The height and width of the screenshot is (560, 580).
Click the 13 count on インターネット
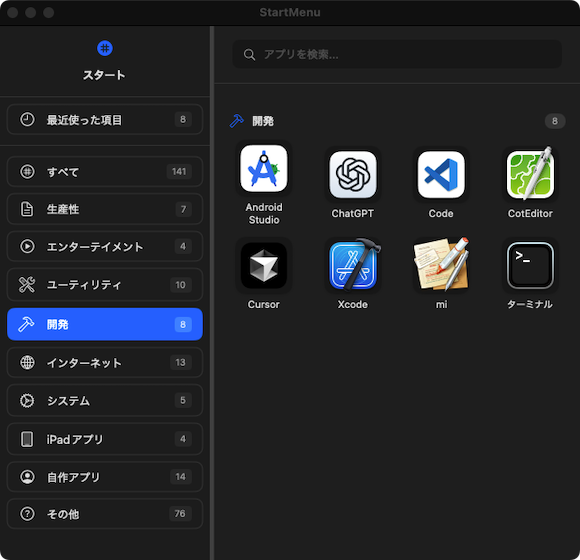coord(181,362)
